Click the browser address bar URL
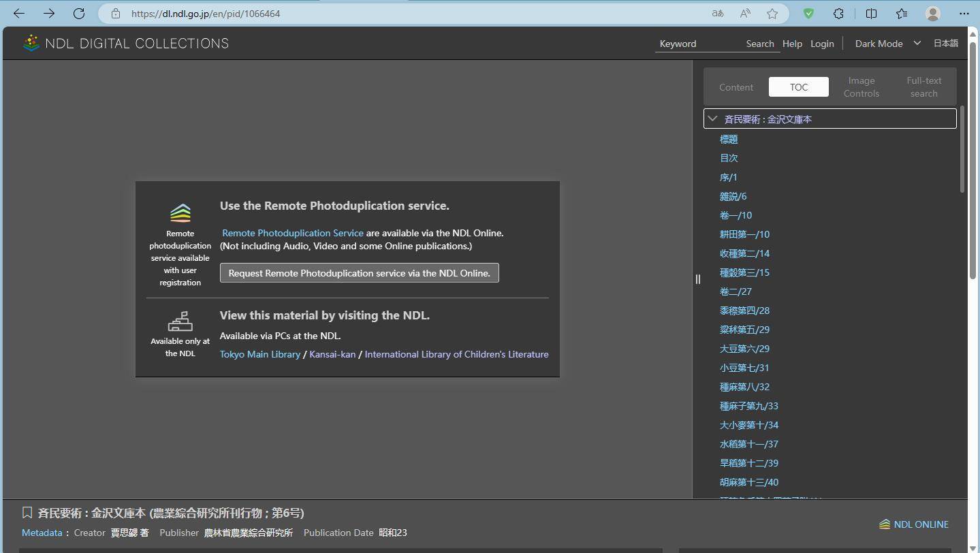 tap(206, 14)
